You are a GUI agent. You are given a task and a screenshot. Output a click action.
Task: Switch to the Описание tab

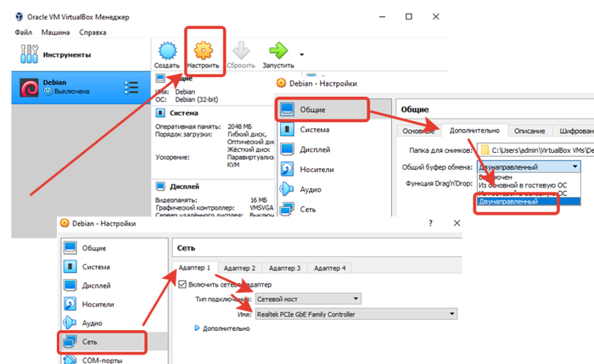pyautogui.click(x=530, y=131)
